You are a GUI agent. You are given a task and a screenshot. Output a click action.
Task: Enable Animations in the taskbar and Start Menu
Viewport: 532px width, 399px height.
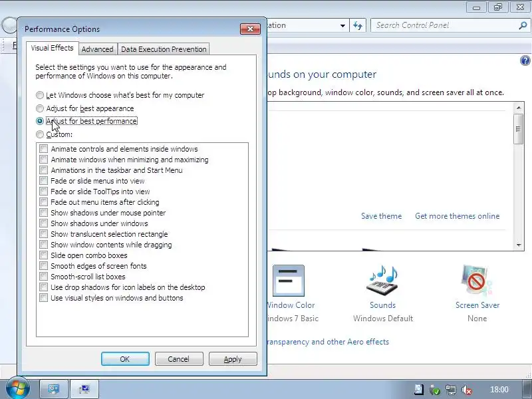(x=43, y=170)
